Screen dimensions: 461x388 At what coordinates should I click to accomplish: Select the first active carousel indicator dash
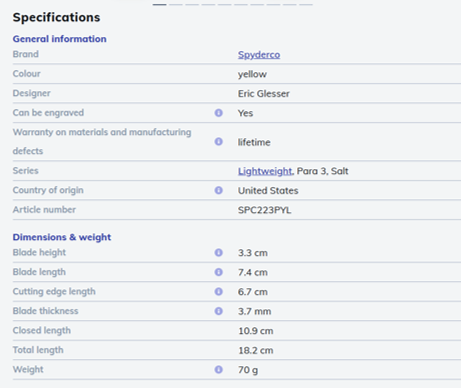click(x=160, y=4)
